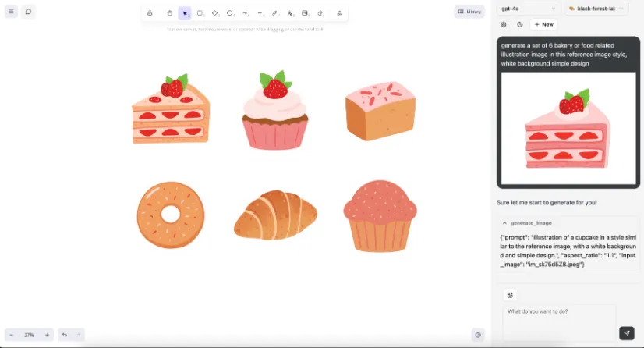Collapse the generate_image tool call details

pos(504,222)
